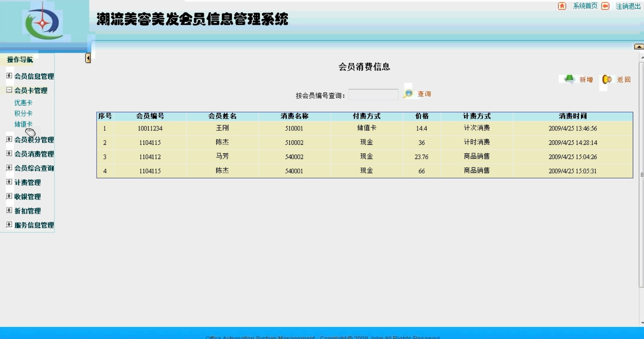Select consumption name 540002 cell
The image size is (644, 339).
coord(294,157)
